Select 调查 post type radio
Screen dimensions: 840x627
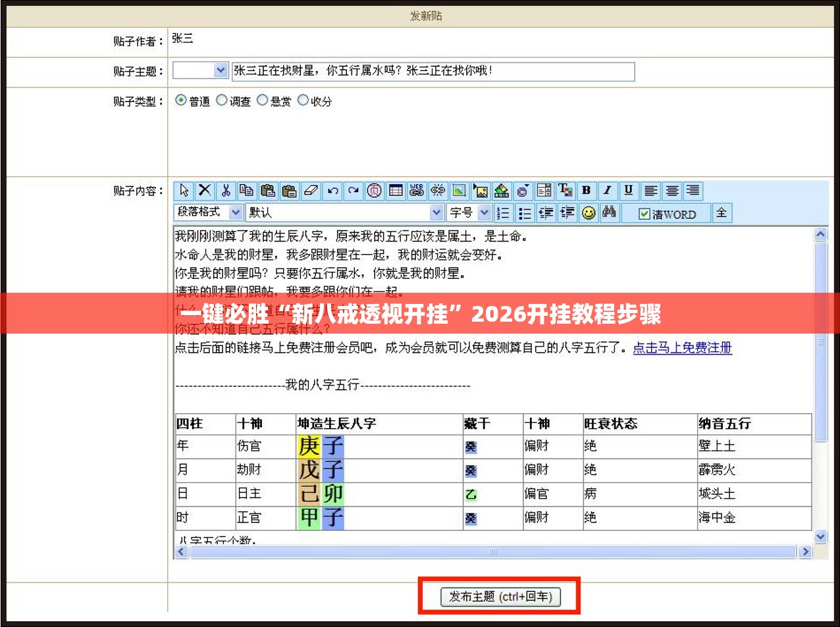(x=222, y=100)
